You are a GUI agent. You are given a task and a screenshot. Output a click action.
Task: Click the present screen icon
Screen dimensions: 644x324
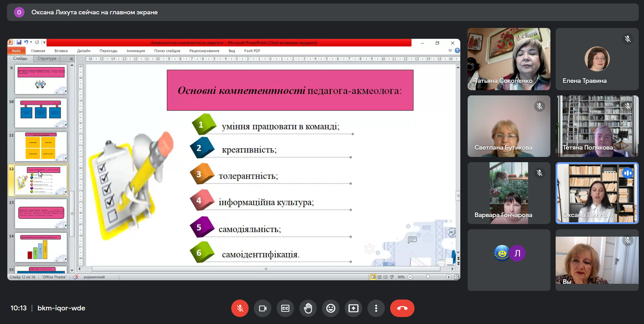click(353, 308)
